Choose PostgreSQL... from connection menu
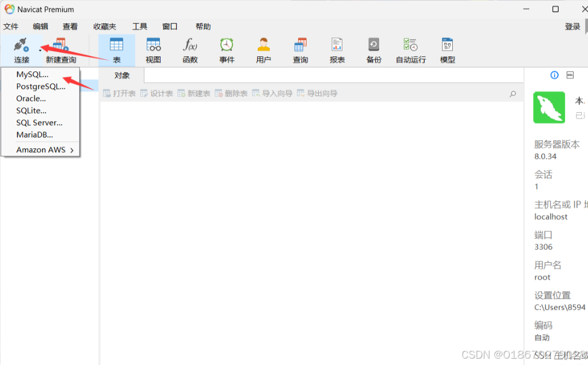This screenshot has width=588, height=365. point(40,86)
